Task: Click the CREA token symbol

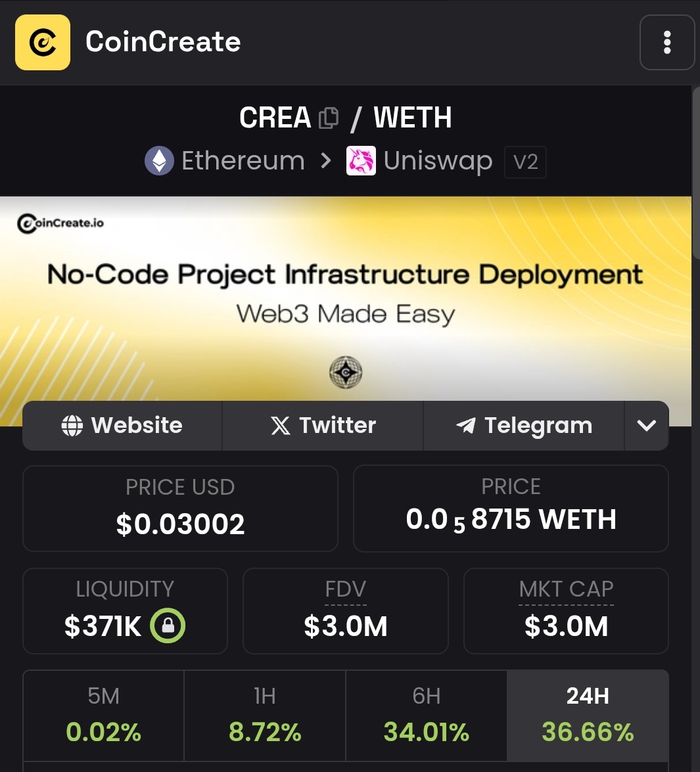Action: [275, 118]
